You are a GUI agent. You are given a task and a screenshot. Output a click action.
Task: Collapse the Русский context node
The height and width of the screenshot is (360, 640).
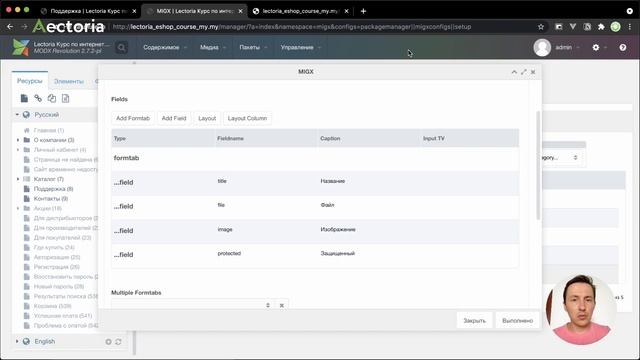coord(17,115)
